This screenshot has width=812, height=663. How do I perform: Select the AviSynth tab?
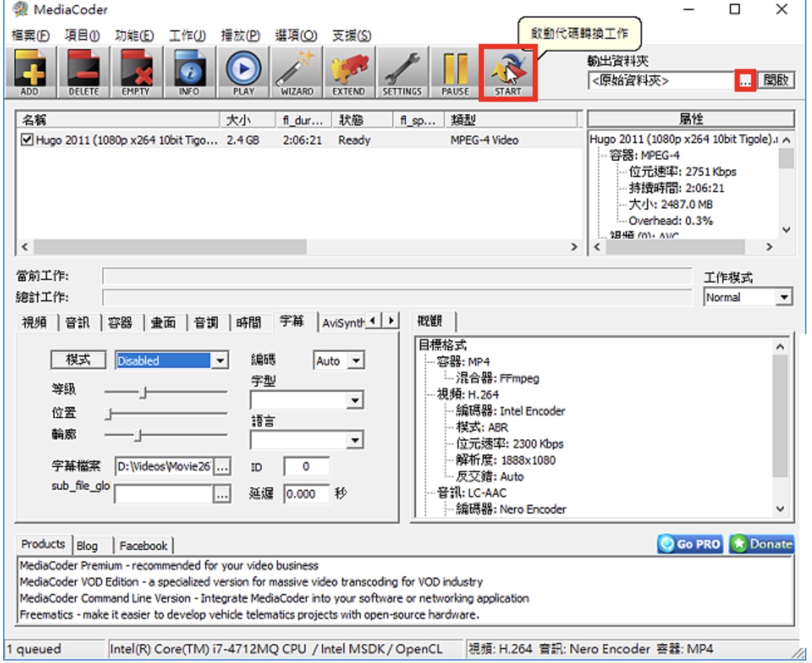[x=342, y=322]
